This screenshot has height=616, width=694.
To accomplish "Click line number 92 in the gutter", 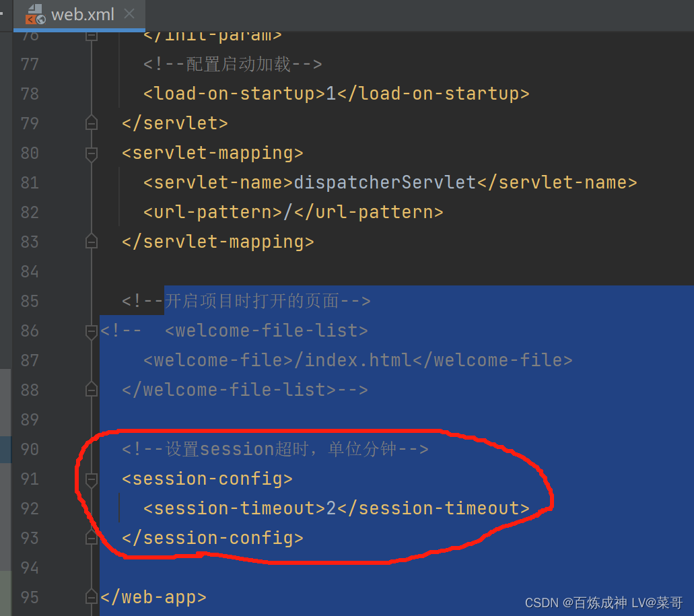I will [30, 508].
